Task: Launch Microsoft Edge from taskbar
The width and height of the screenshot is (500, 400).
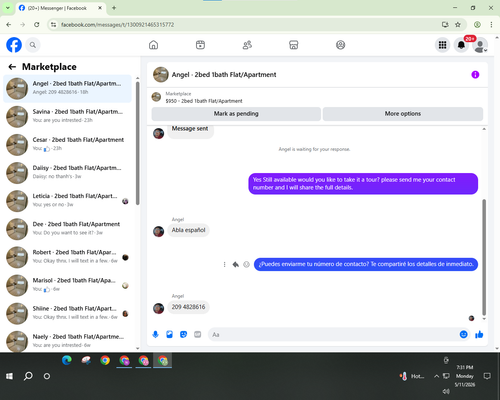Action: pyautogui.click(x=67, y=360)
